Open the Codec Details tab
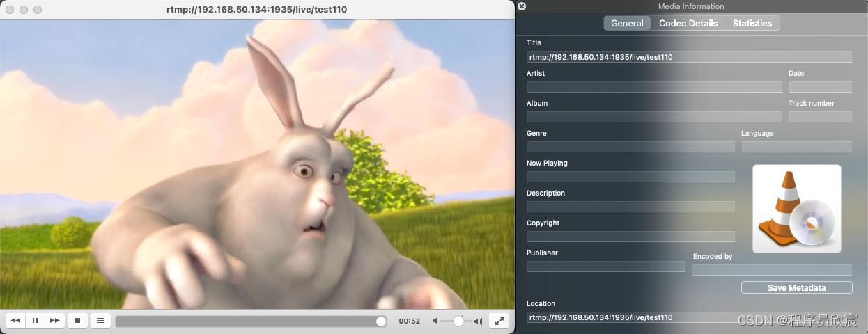This screenshot has width=868, height=334. pos(688,23)
